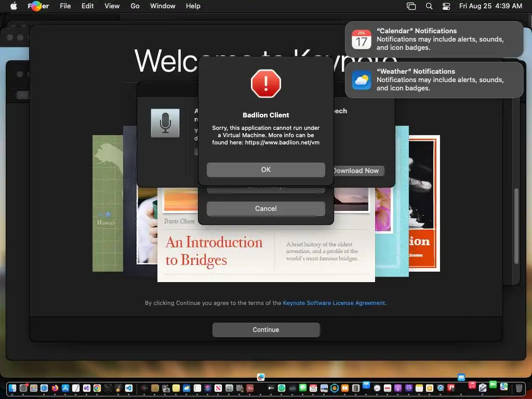
Task: Open the Go menu
Action: pos(135,6)
